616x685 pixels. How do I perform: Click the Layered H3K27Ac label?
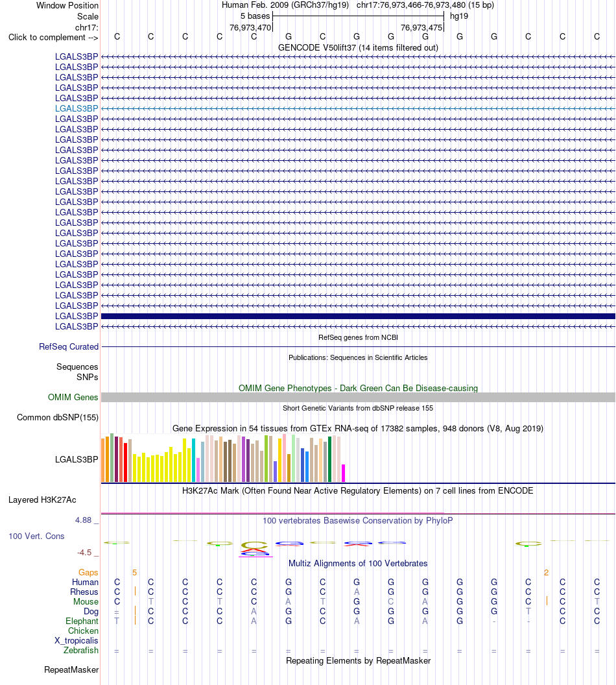pyautogui.click(x=42, y=499)
